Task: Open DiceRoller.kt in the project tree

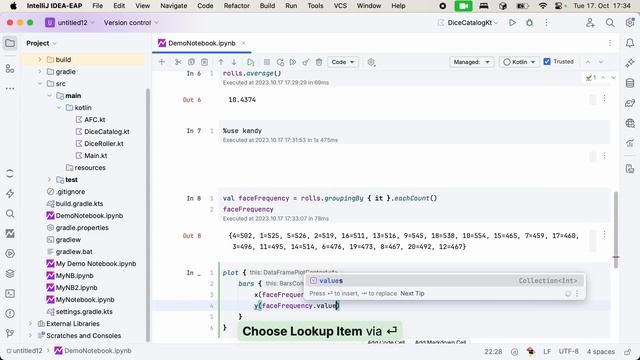Action: pyautogui.click(x=103, y=144)
